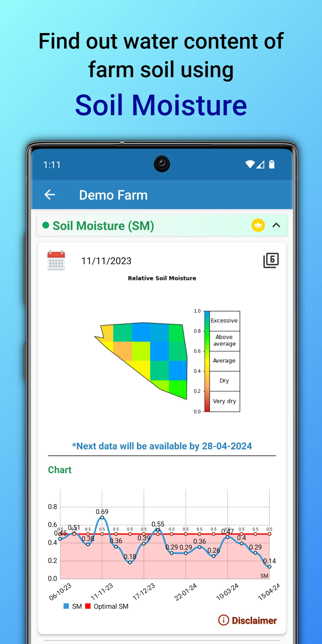Open the image gallery icon with 6
This screenshot has width=322, height=644.
(x=271, y=260)
